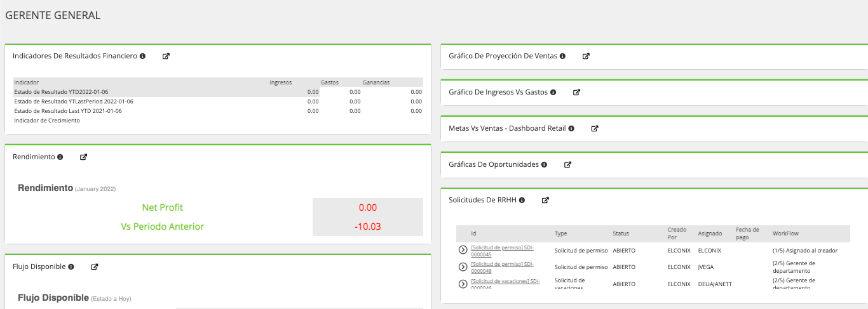Click '(1/5) Asignado al creador' workflow

(x=805, y=251)
